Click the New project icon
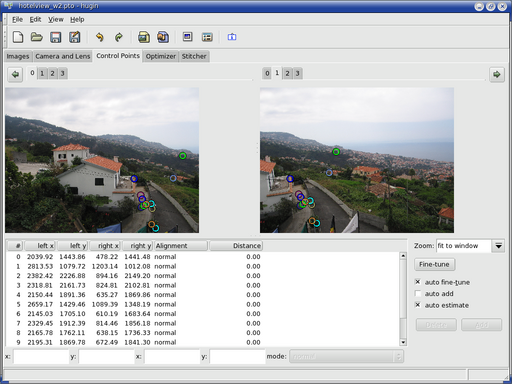512x384 pixels. tap(18, 37)
